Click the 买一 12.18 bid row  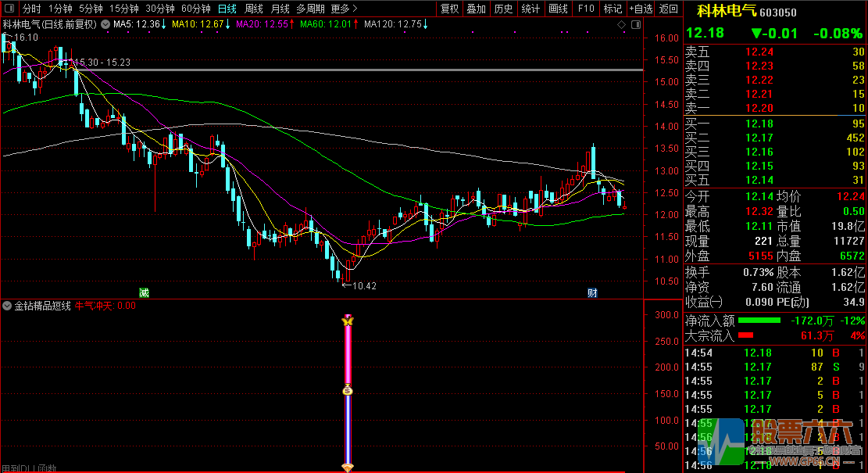(x=774, y=124)
